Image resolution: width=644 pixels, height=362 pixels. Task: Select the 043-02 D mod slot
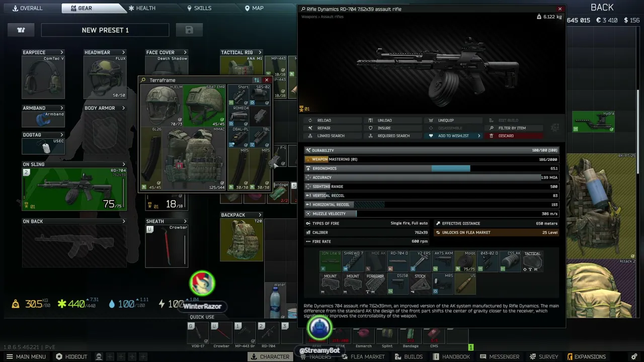coord(489,261)
